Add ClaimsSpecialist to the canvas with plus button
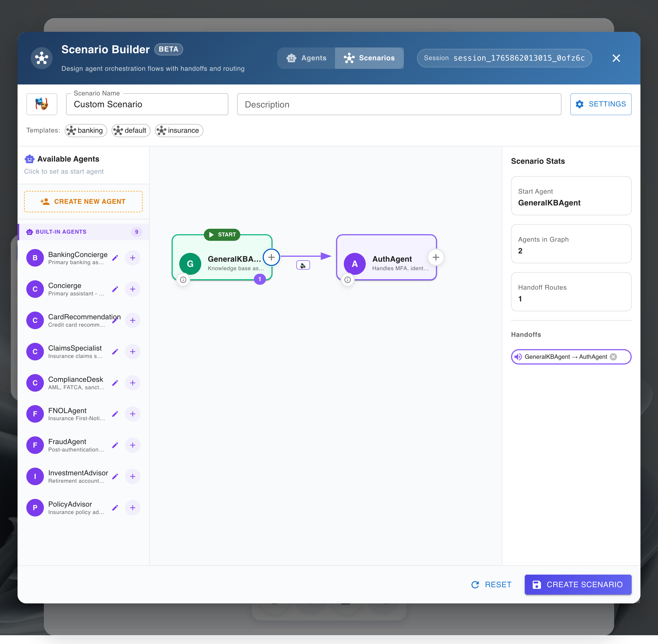This screenshot has height=644, width=658. (x=132, y=351)
